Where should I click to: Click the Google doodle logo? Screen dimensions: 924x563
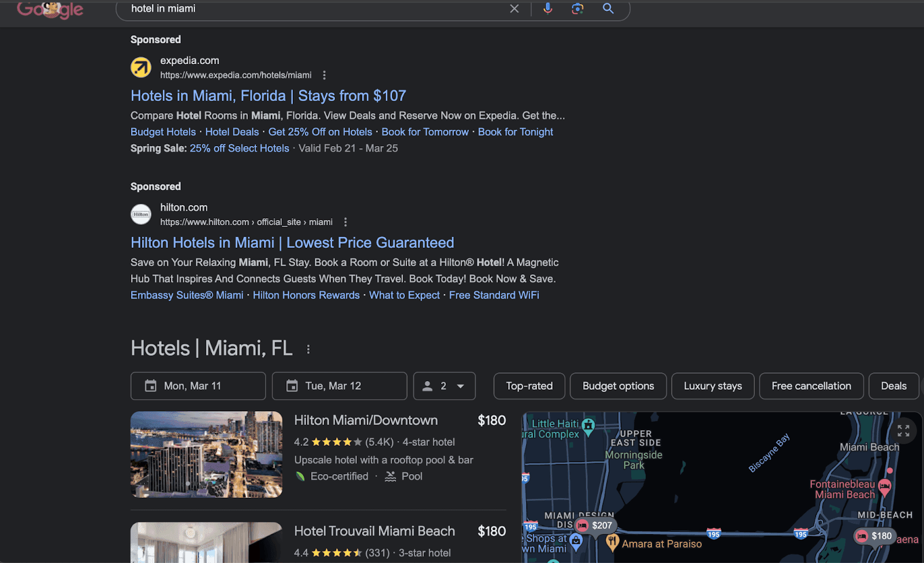(50, 10)
